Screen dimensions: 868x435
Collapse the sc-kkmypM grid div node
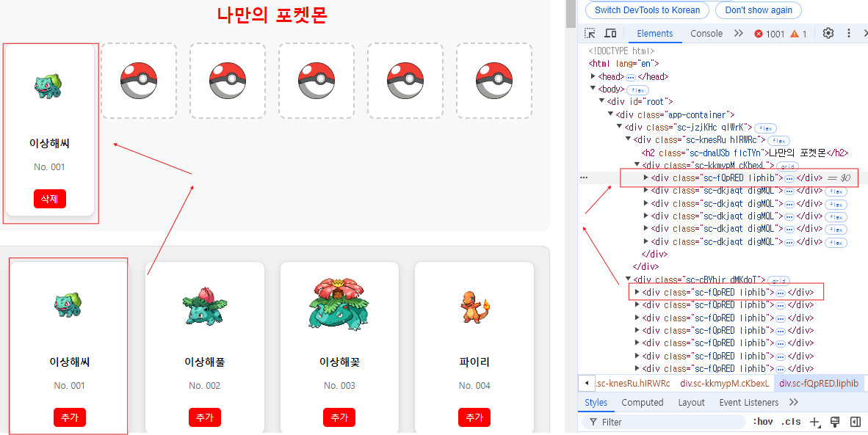tap(637, 165)
